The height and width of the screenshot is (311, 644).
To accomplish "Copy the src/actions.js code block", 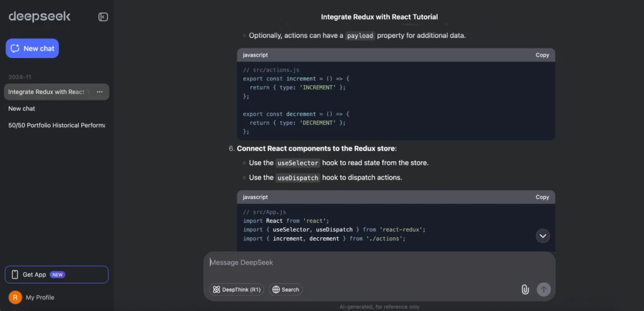I will pos(542,55).
